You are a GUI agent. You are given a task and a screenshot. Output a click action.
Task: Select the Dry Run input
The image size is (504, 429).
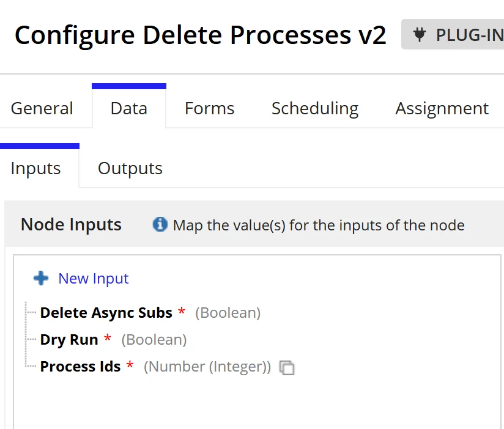pyautogui.click(x=69, y=339)
